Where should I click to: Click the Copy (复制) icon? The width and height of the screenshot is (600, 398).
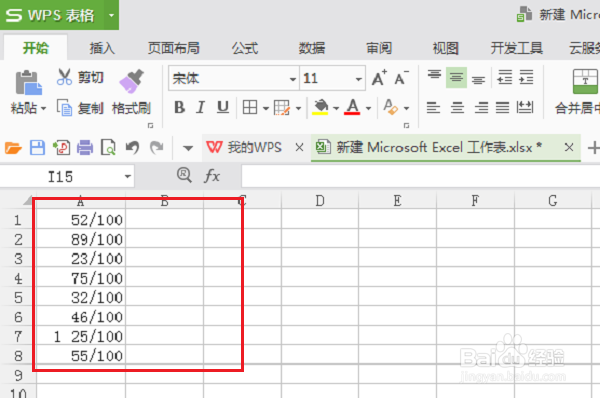64,108
